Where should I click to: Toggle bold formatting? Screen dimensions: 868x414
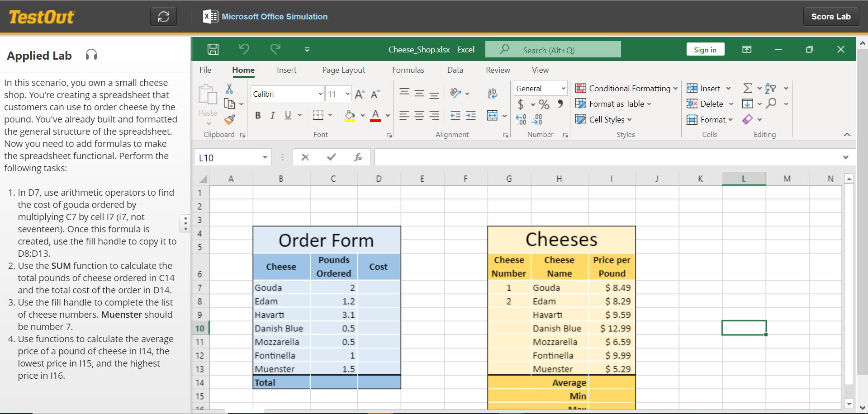258,115
